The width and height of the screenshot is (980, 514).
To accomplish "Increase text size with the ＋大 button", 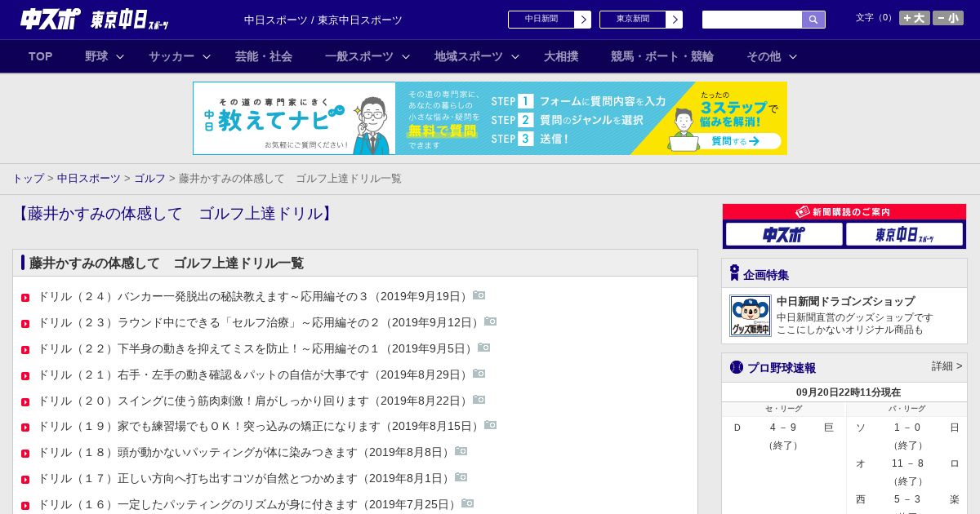I will (x=915, y=18).
